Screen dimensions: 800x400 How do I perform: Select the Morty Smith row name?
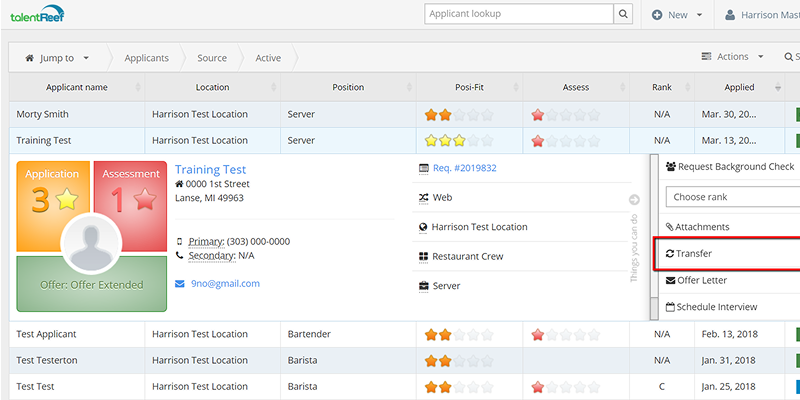[x=42, y=114]
